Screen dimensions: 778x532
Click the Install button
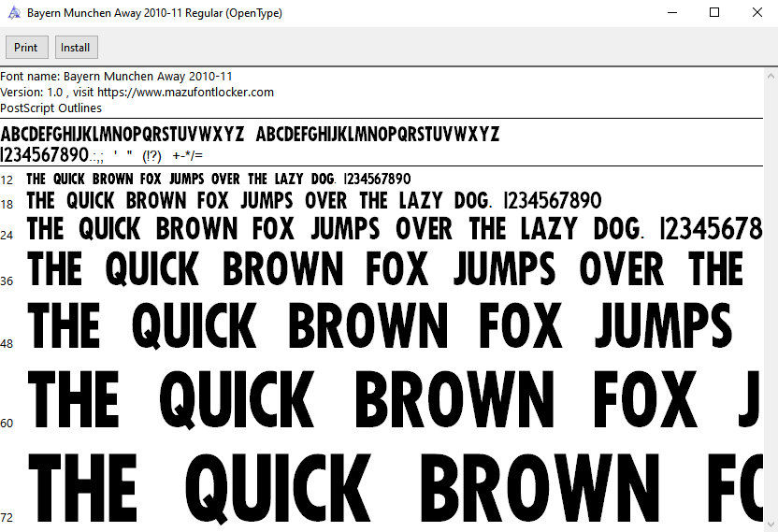pos(77,47)
